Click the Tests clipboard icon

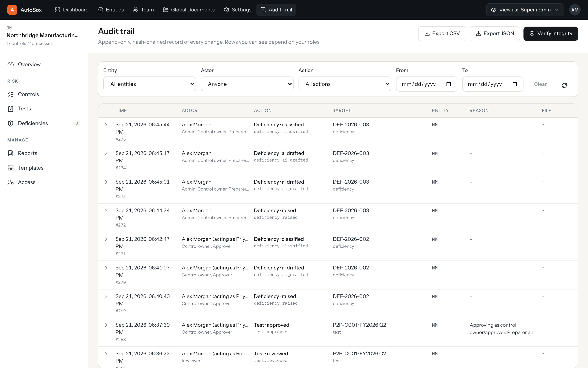coord(11,109)
